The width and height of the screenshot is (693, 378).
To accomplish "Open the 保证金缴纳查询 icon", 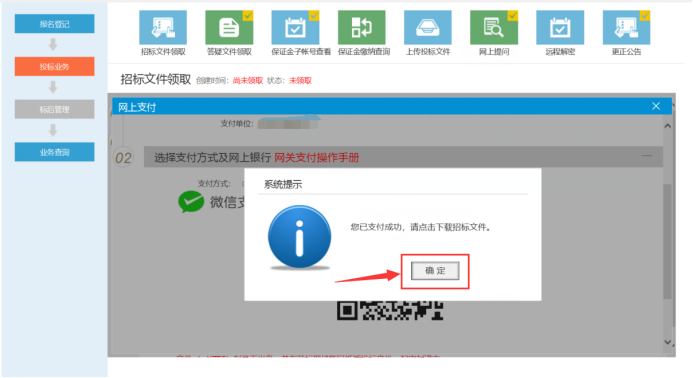I will pyautogui.click(x=362, y=27).
